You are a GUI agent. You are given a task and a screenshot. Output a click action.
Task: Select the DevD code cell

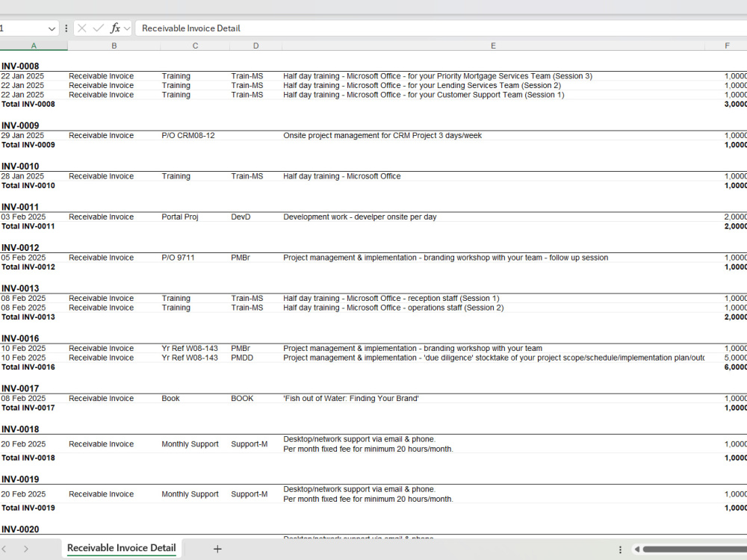click(241, 217)
